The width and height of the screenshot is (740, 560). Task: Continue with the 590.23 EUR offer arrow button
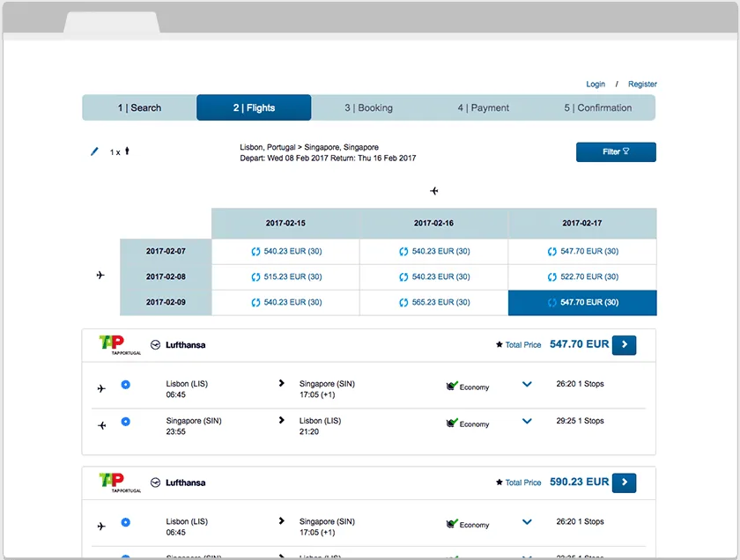[x=624, y=483]
